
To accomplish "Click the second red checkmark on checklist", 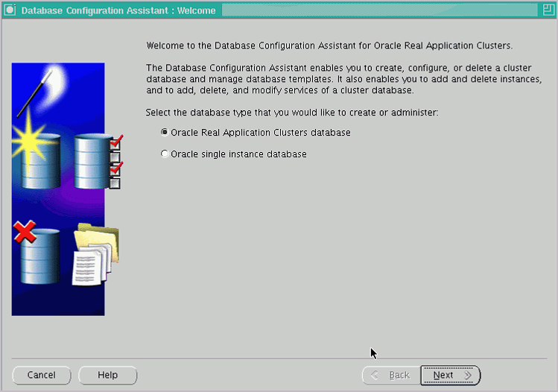I will point(115,168).
